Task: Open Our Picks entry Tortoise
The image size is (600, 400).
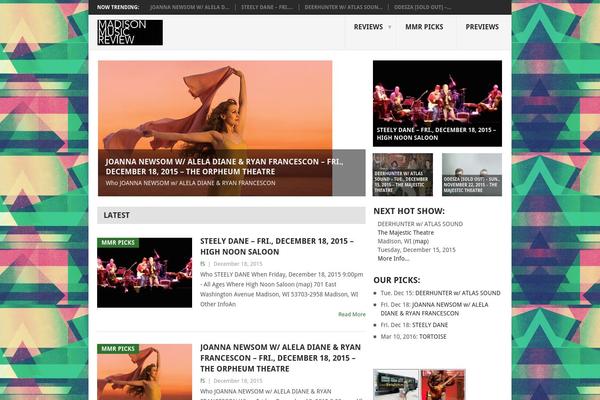Action: [433, 337]
